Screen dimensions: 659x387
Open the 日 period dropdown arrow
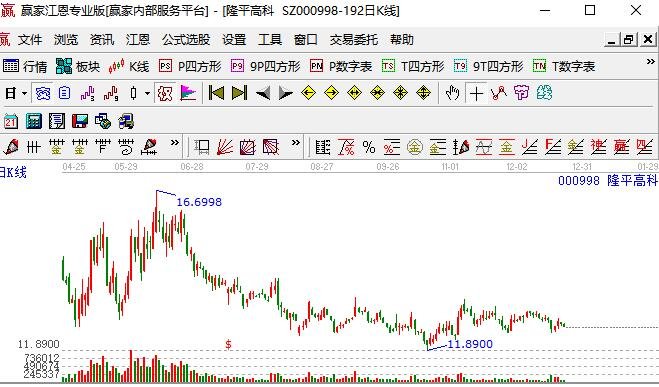pos(24,93)
